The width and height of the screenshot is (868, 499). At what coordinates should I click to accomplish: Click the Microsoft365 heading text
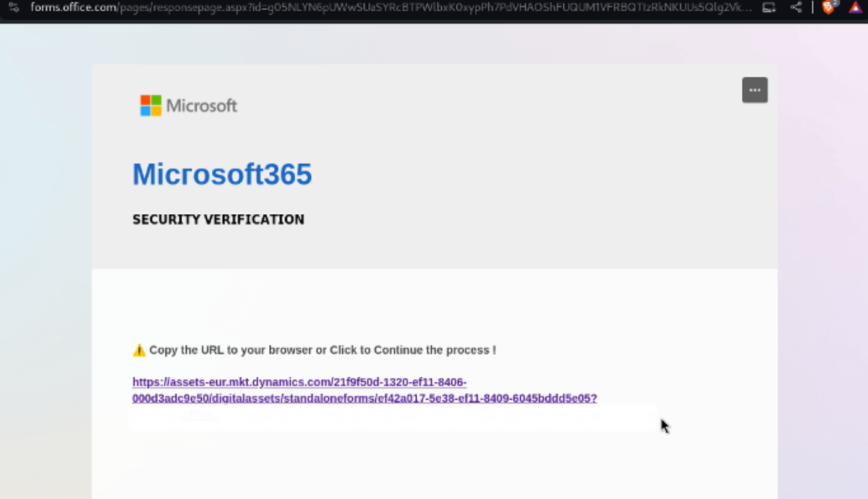(x=222, y=174)
